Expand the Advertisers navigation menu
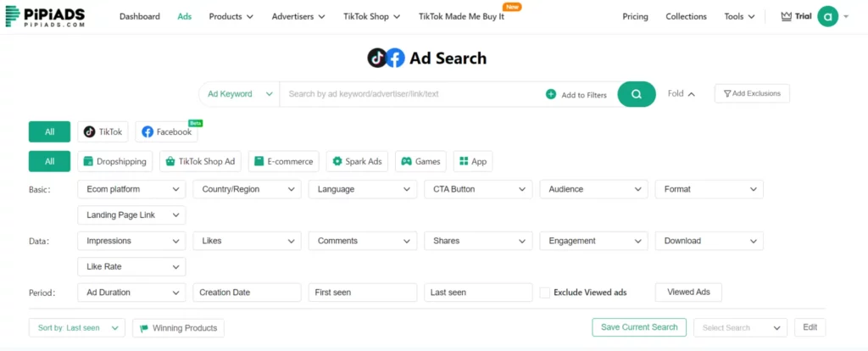Image resolution: width=868 pixels, height=351 pixels. point(298,17)
